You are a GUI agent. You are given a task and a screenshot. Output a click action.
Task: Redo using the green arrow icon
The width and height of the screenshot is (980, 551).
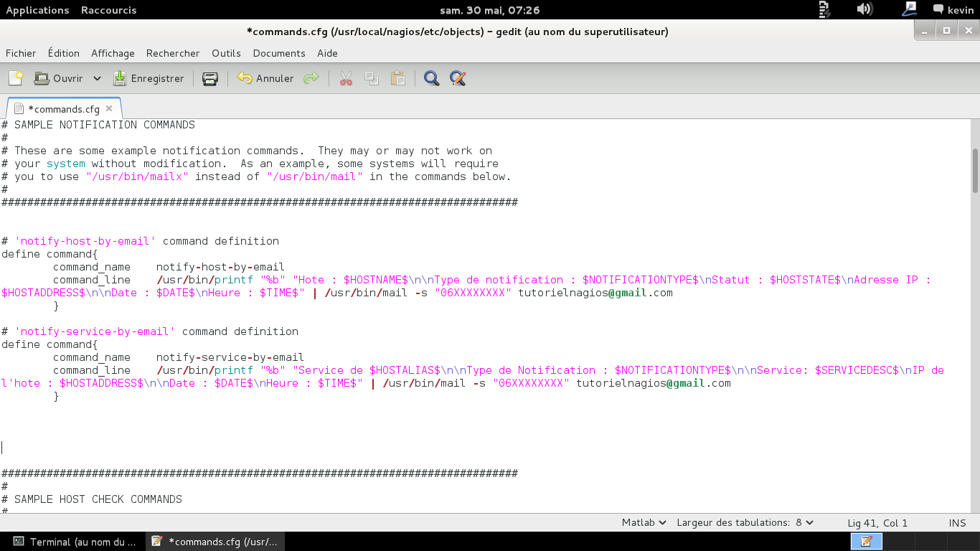(x=311, y=78)
